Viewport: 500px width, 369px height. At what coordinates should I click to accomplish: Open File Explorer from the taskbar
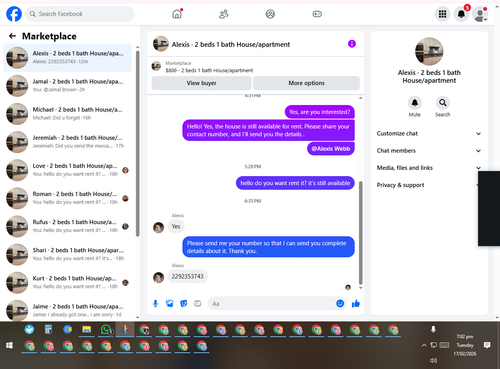tap(87, 330)
